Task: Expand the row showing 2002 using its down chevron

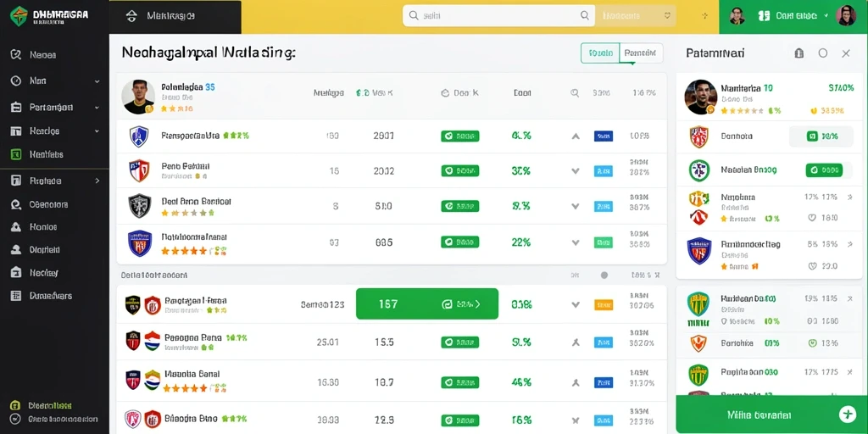Action: click(x=576, y=171)
